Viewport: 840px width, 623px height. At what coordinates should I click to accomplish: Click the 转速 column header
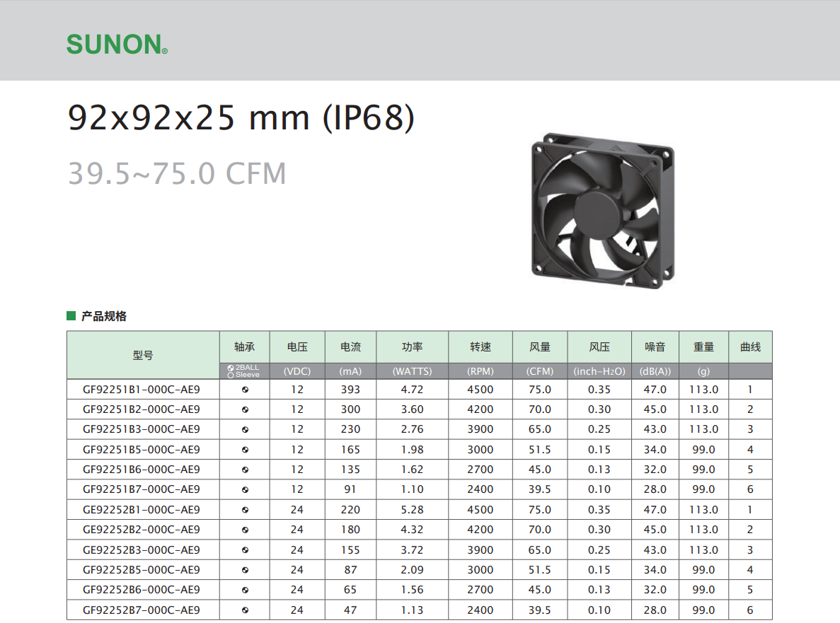coord(481,347)
